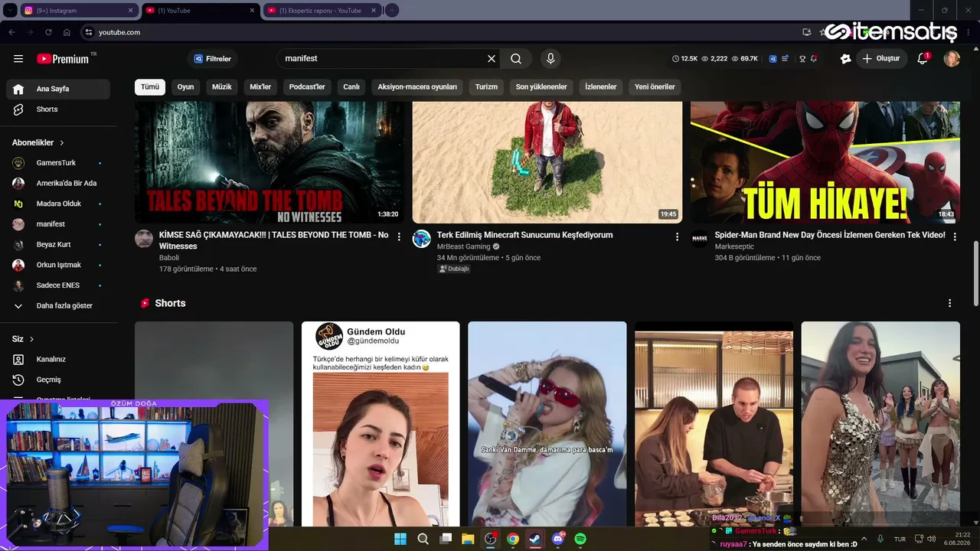Open options for the Spider-Man video

coord(955,237)
